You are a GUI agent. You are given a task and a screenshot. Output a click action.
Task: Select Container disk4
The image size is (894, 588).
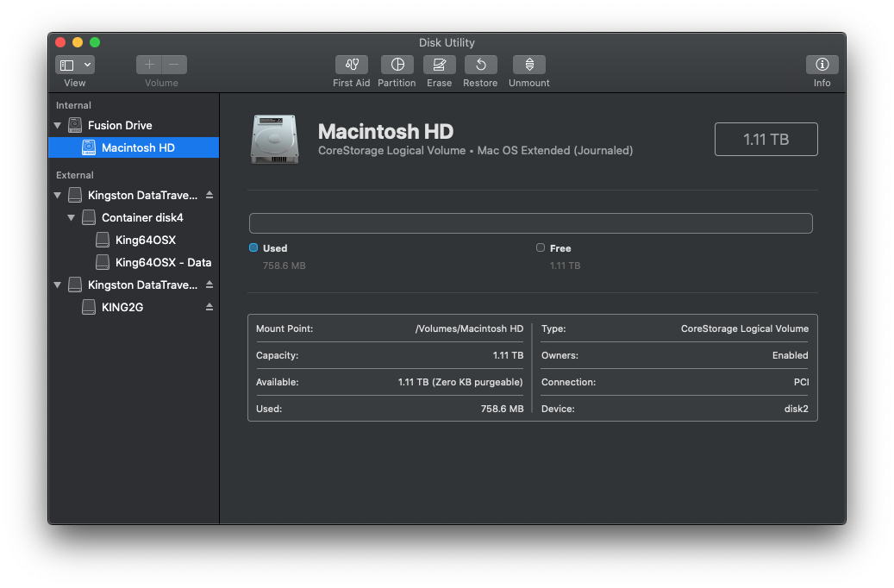tap(134, 217)
